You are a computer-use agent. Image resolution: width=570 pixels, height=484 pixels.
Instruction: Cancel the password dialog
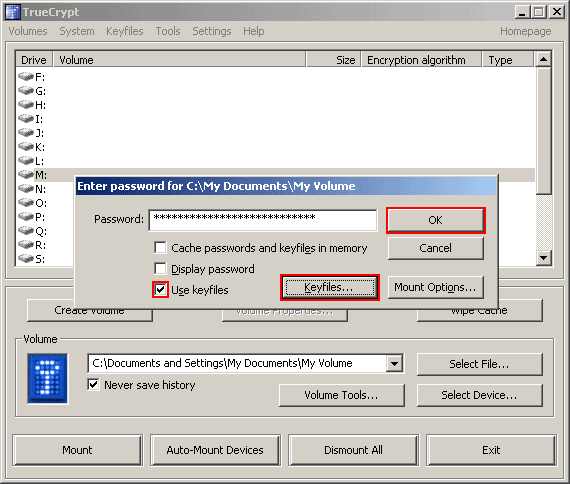coord(435,248)
